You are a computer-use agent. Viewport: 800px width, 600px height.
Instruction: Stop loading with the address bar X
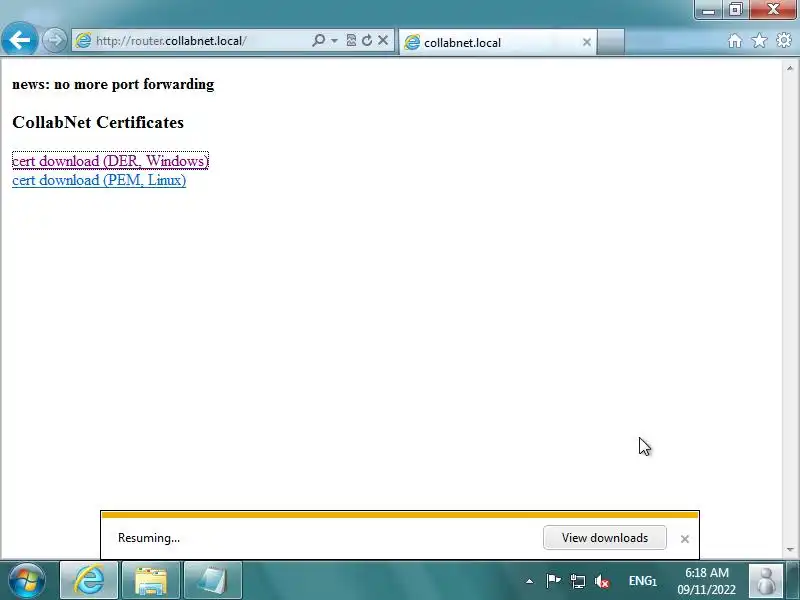383,40
